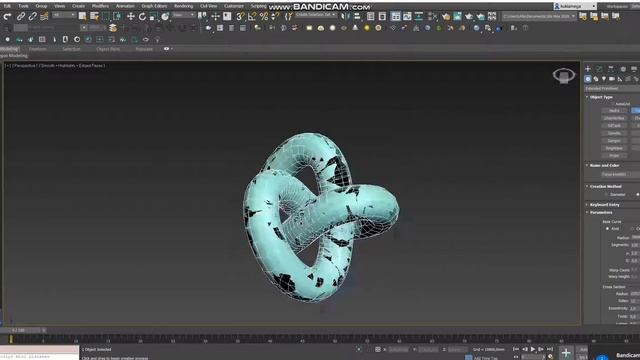Toggle the Percent Snap icon
The image size is (640, 360).
[x=264, y=16]
